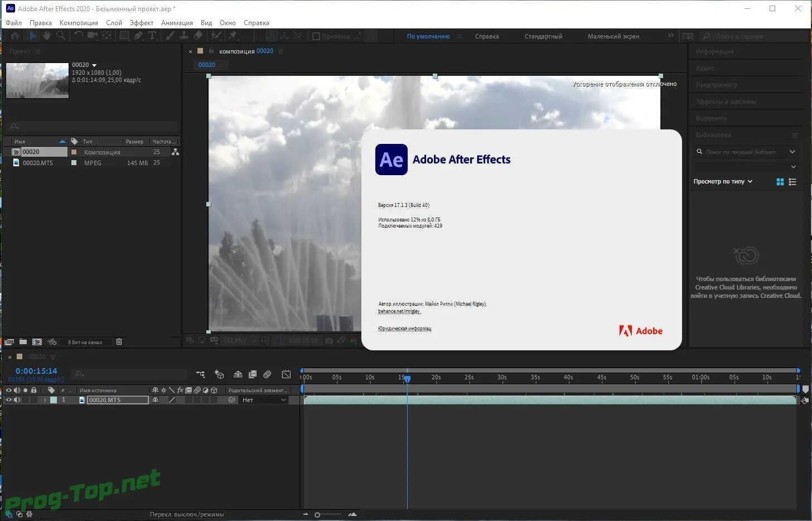
Task: Open the Эффект menu
Action: (x=142, y=23)
